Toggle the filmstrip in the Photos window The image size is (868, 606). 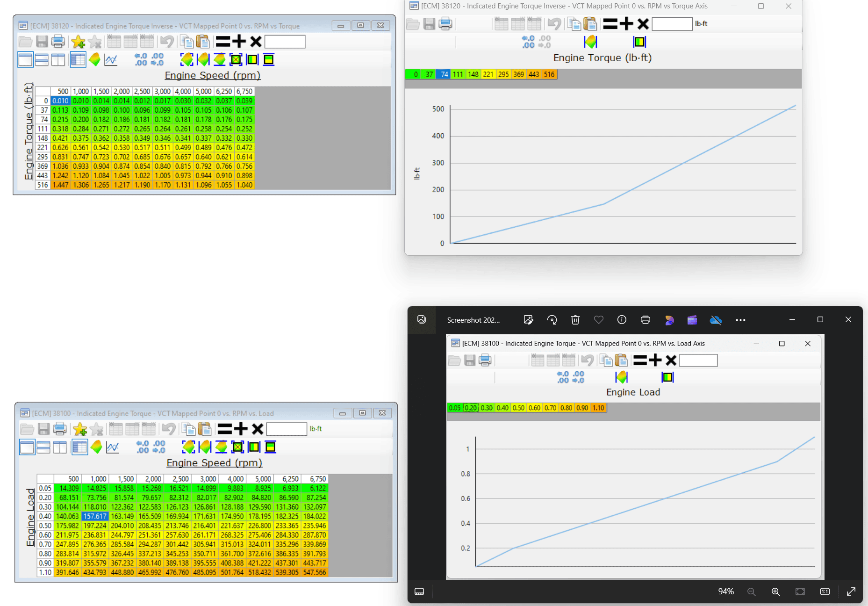(419, 592)
